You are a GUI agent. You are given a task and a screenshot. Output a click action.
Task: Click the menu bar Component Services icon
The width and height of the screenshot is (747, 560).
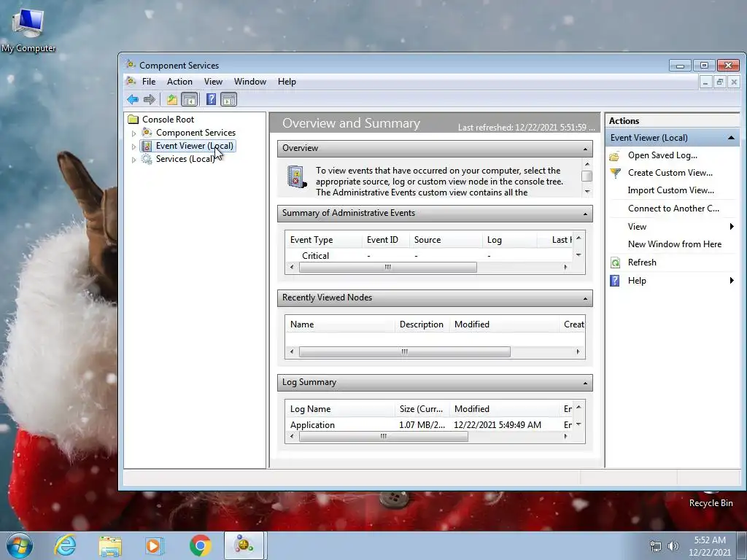(131, 82)
